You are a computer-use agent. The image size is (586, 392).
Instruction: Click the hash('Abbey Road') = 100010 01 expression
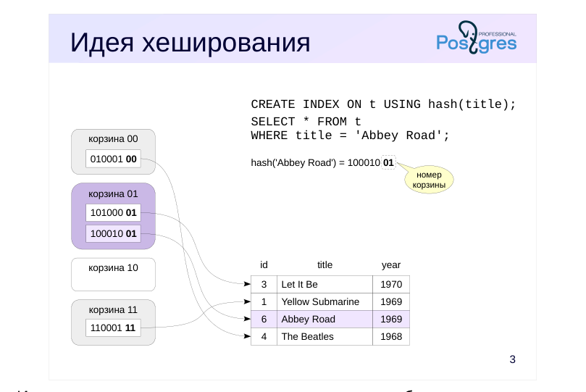322,162
